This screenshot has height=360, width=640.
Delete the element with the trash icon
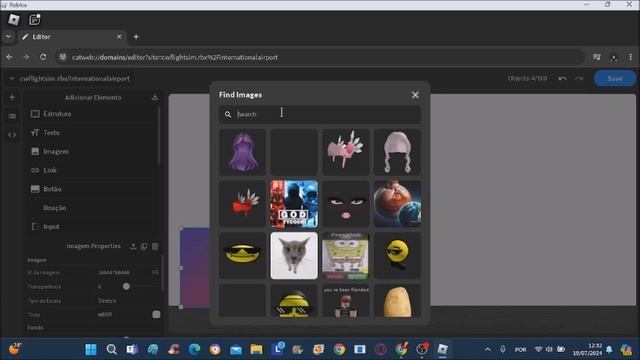coord(155,246)
